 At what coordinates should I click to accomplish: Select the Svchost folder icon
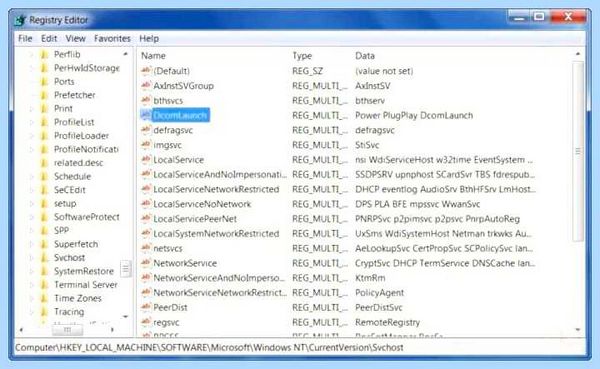[44, 258]
